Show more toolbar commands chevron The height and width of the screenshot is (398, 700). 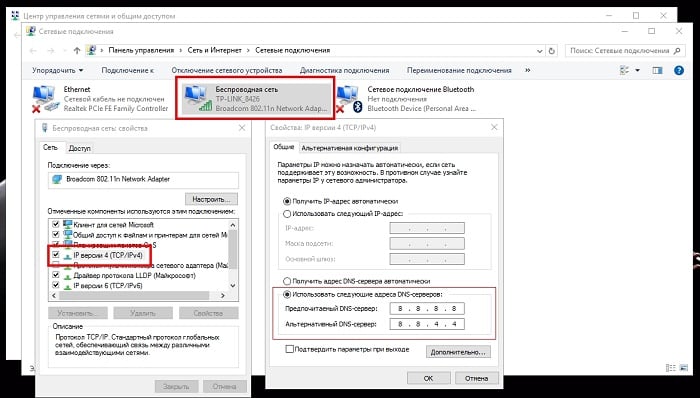pyautogui.click(x=528, y=70)
